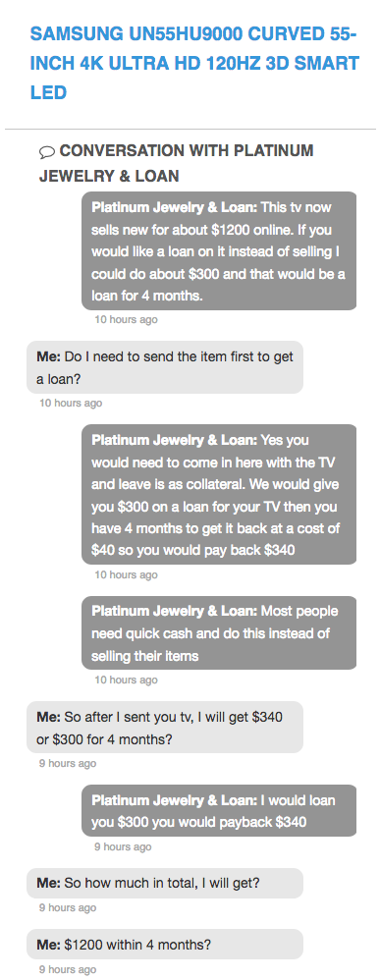Screen dimensions: 380x980
Task: Click the 'Most people need quick cash' message
Action: [x=219, y=632]
